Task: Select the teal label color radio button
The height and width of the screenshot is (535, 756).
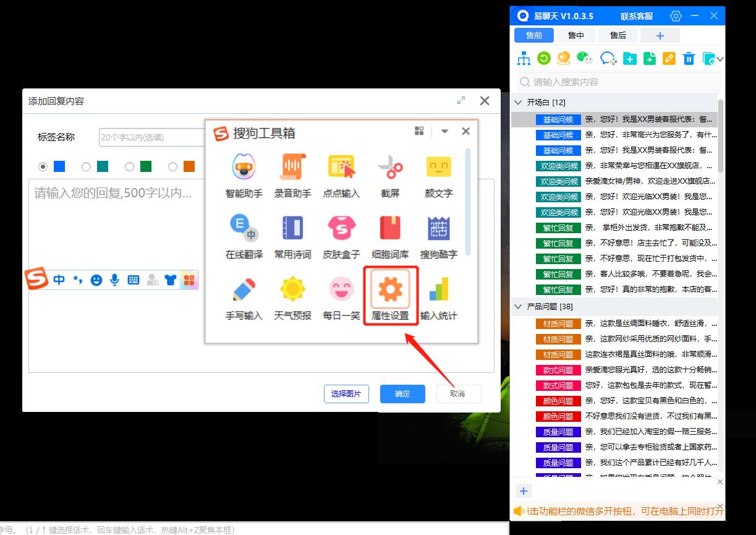Action: [86, 166]
